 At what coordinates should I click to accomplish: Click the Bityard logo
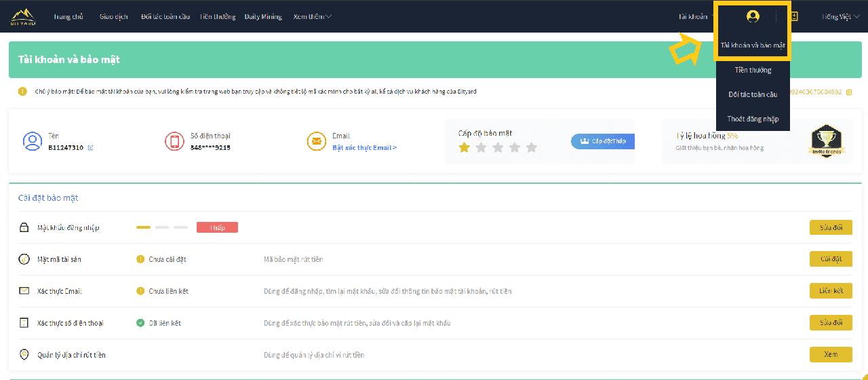(23, 16)
